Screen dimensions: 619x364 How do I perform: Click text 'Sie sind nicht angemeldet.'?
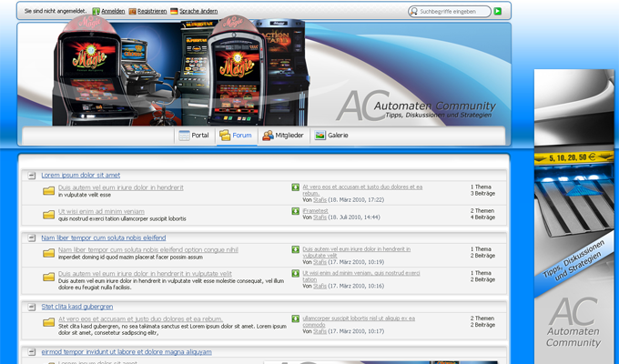point(56,11)
